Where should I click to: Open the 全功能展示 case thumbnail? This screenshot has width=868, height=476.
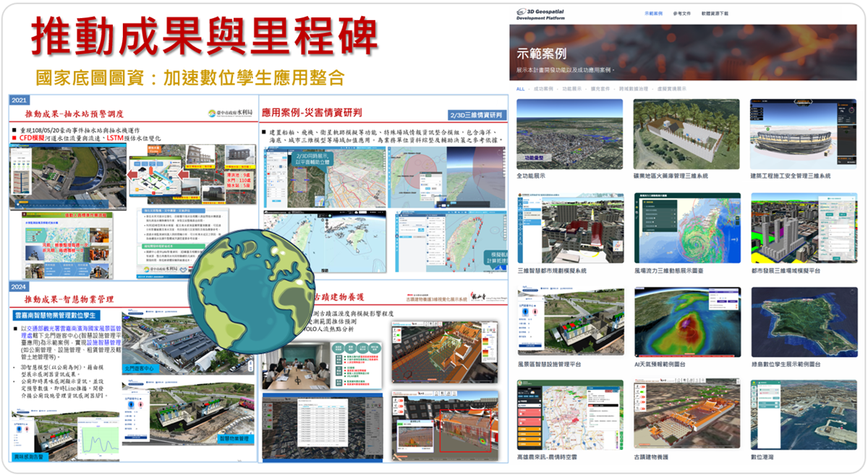coord(570,134)
